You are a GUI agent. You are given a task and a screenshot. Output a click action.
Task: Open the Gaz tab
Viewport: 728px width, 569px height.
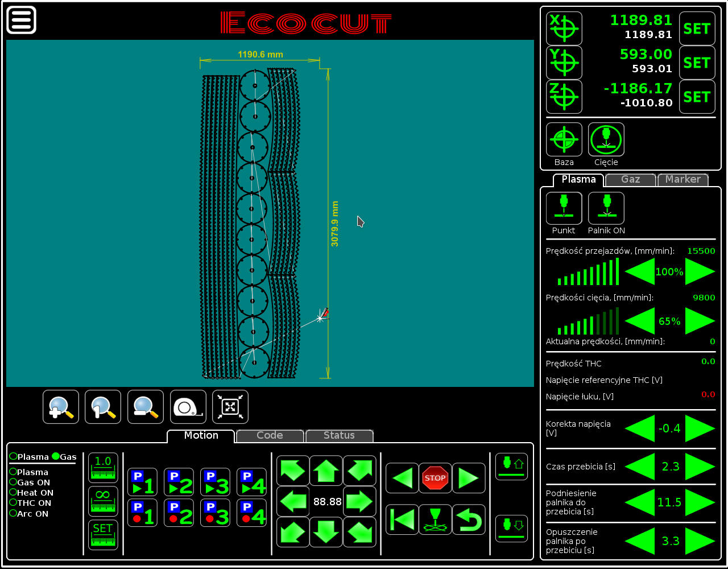[630, 179]
